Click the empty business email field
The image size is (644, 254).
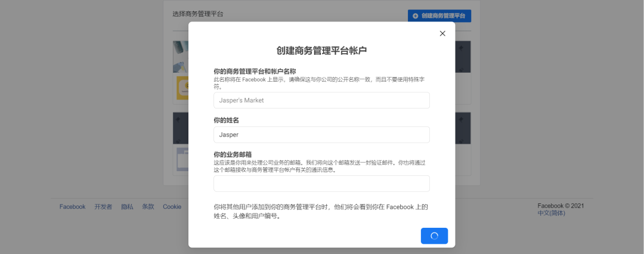coord(321,184)
